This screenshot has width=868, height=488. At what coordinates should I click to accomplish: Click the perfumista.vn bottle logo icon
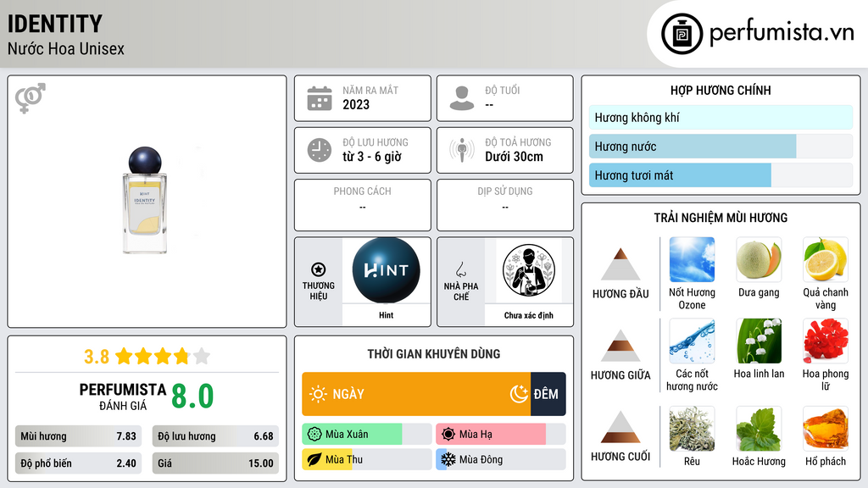point(682,34)
